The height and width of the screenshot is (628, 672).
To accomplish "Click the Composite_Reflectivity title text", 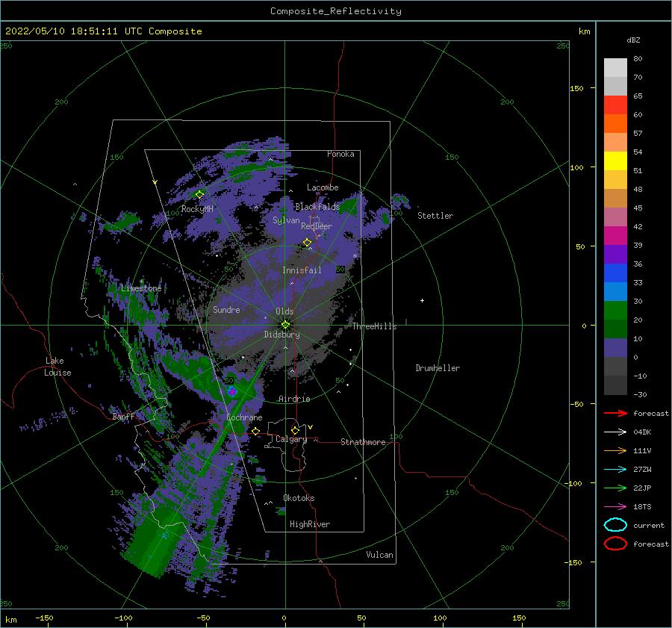I will click(336, 11).
